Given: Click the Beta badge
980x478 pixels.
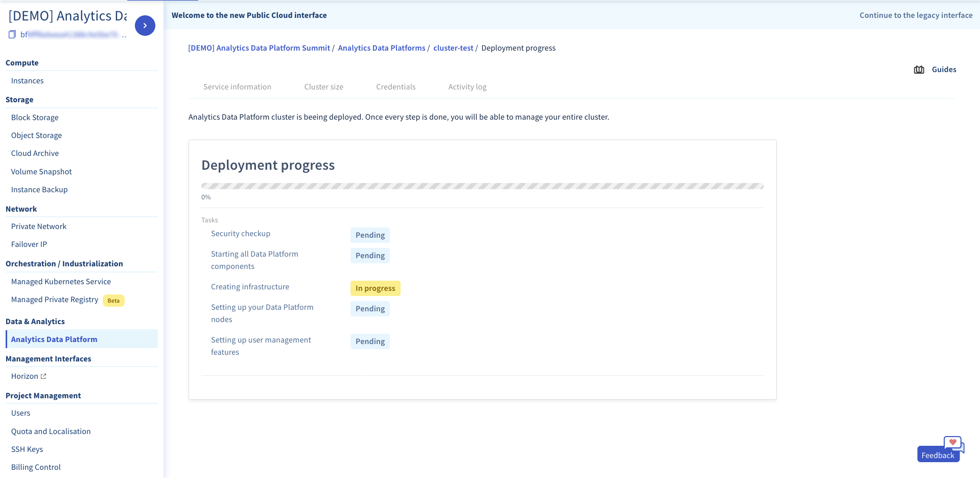Looking at the screenshot, I should (x=113, y=301).
